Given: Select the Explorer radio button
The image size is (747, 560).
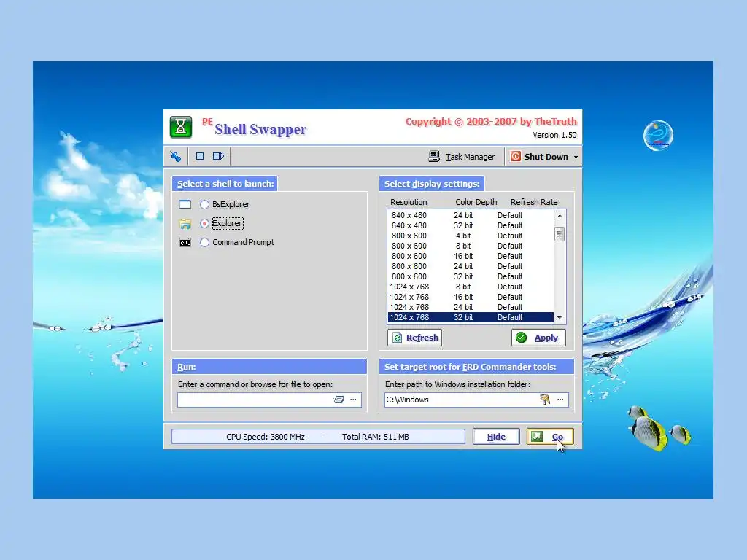Looking at the screenshot, I should tap(204, 223).
